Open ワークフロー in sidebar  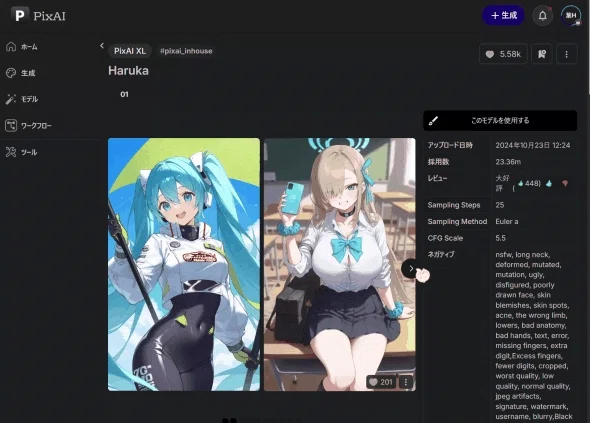pos(36,126)
